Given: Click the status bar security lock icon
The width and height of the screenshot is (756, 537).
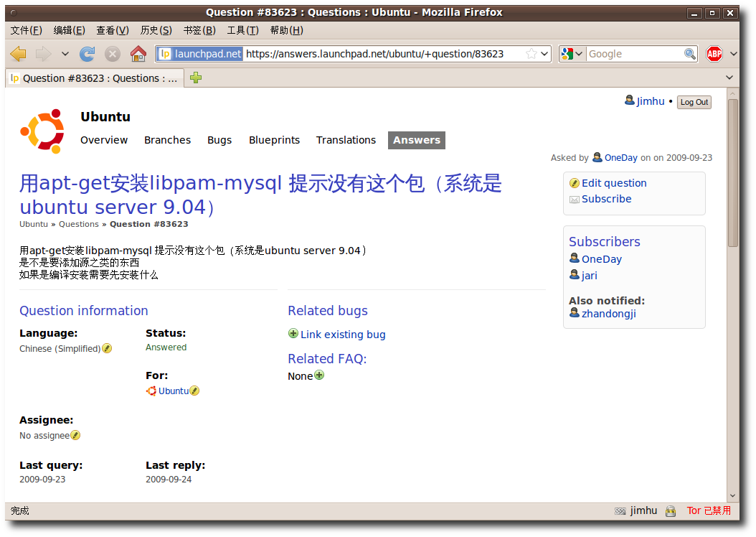Looking at the screenshot, I should [670, 511].
